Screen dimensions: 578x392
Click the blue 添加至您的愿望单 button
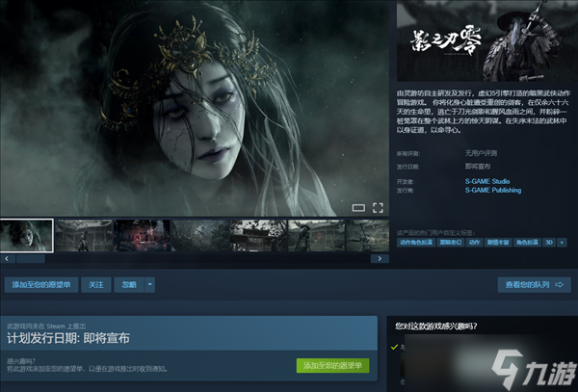[41, 284]
